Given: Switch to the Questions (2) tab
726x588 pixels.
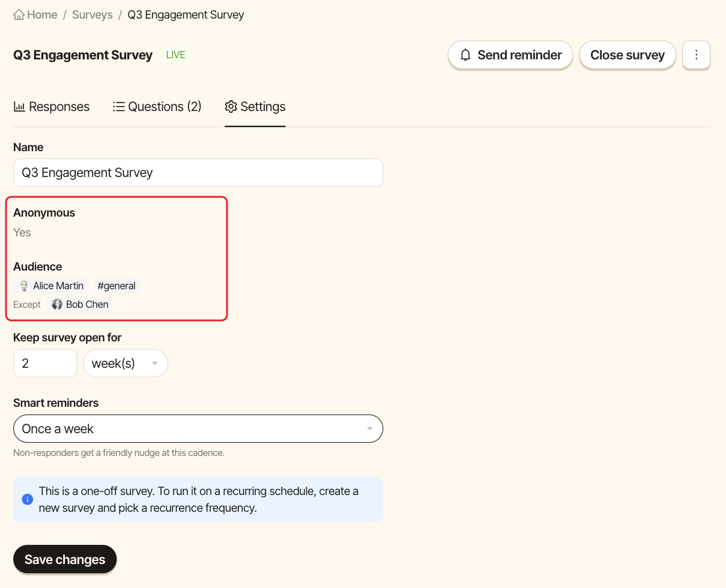Looking at the screenshot, I should point(157,107).
